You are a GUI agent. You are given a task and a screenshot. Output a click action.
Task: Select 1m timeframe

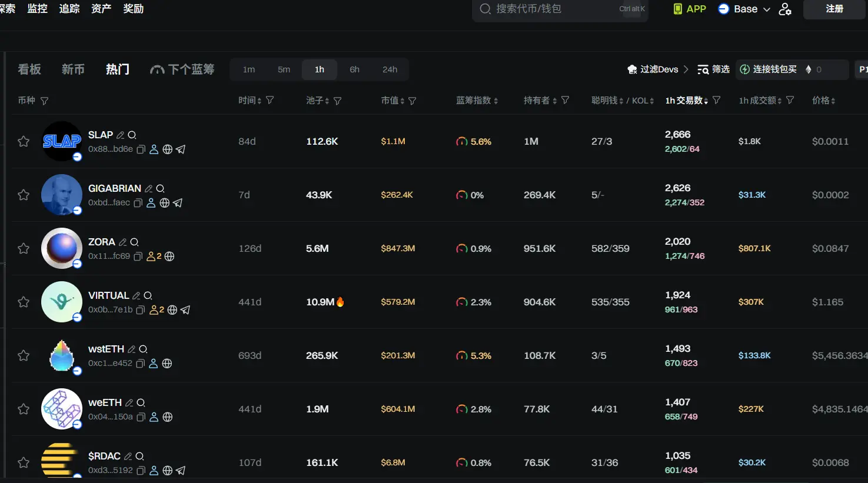pyautogui.click(x=249, y=69)
